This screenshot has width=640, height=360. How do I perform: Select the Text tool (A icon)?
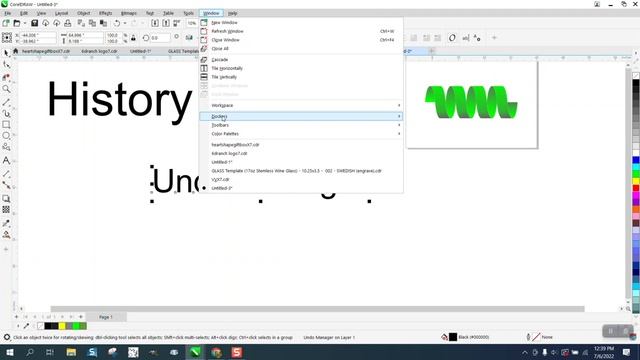[6, 160]
